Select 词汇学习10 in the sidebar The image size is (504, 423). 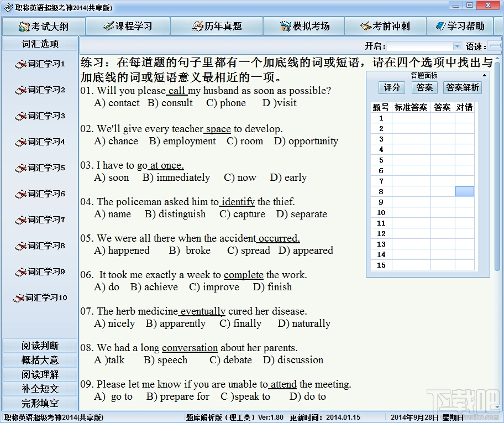coord(40,298)
